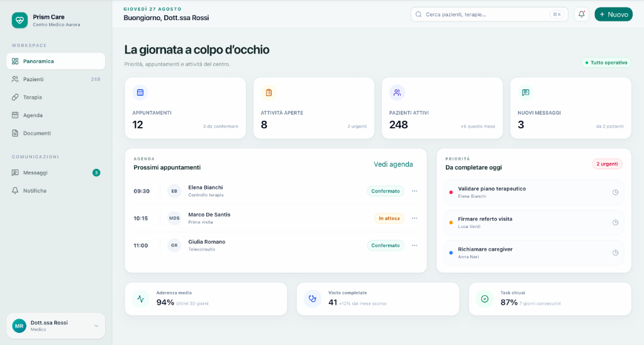Click the Nuovo button
The width and height of the screenshot is (644, 345).
pos(613,14)
